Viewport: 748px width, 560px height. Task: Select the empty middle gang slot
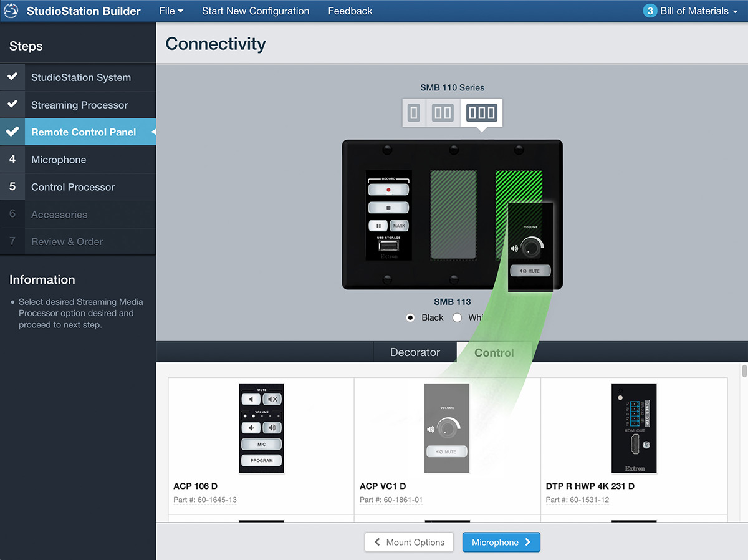454,215
